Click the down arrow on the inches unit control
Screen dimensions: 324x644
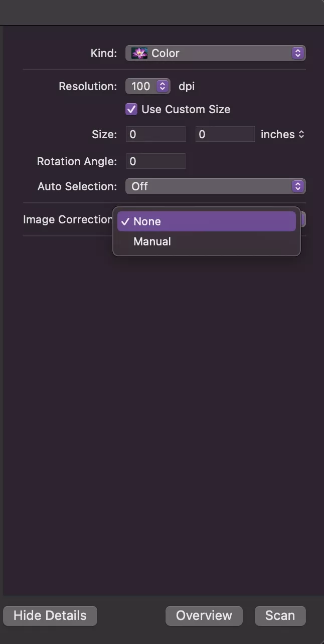click(x=302, y=136)
